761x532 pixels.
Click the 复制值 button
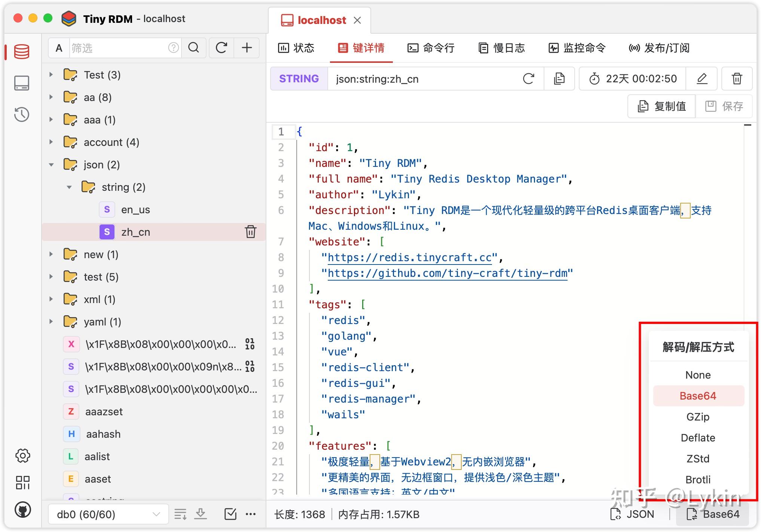[x=661, y=106]
